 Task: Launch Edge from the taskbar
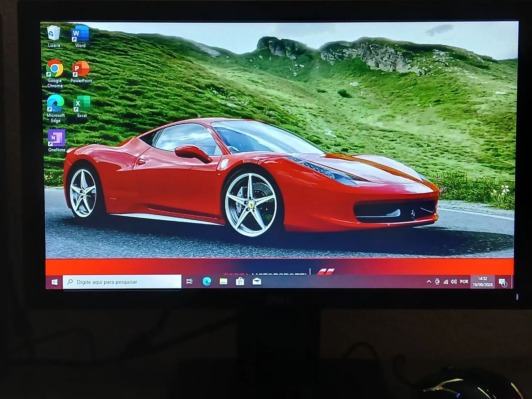[x=207, y=281]
